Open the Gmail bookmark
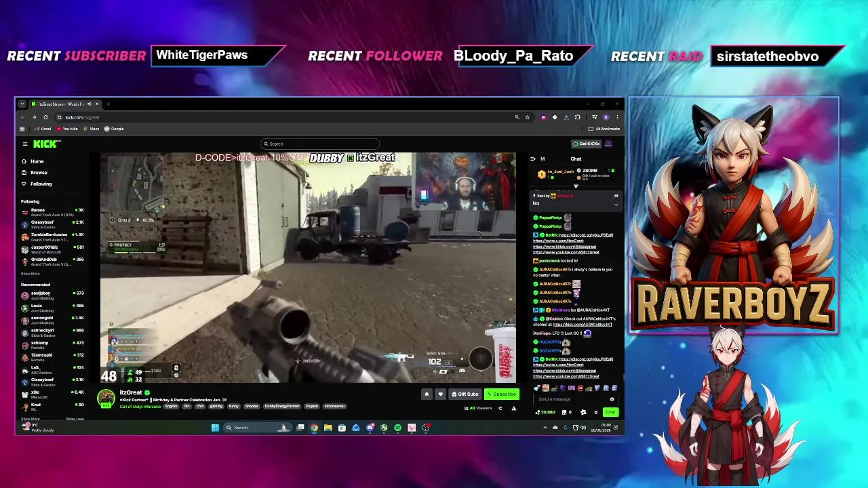The width and height of the screenshot is (868, 488). (x=44, y=129)
